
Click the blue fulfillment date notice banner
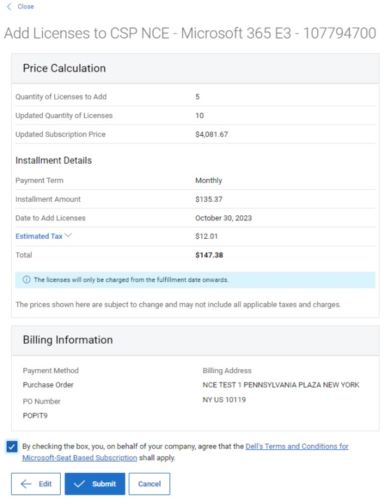coord(195,280)
